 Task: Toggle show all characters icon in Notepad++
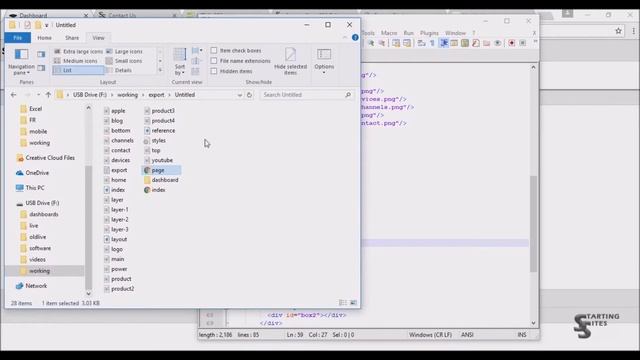click(x=432, y=43)
